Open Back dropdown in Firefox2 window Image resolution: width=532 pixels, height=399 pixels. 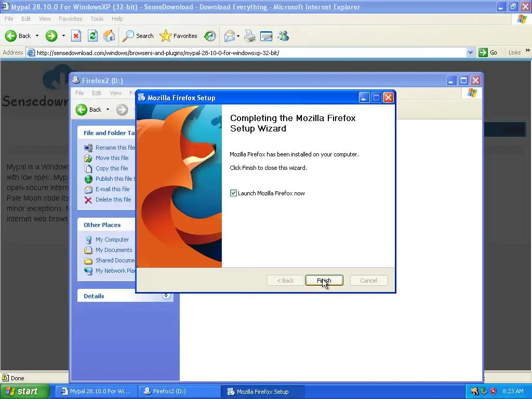(108, 110)
